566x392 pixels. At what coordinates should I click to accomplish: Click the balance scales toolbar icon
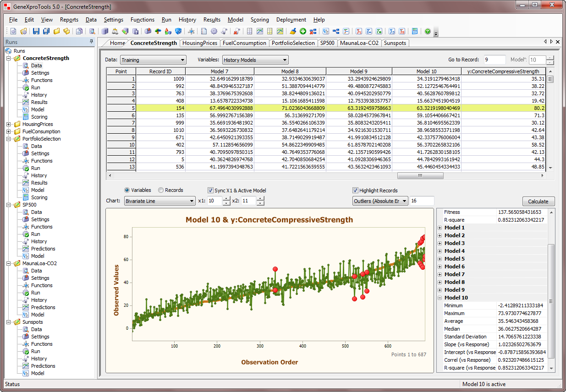click(x=115, y=32)
